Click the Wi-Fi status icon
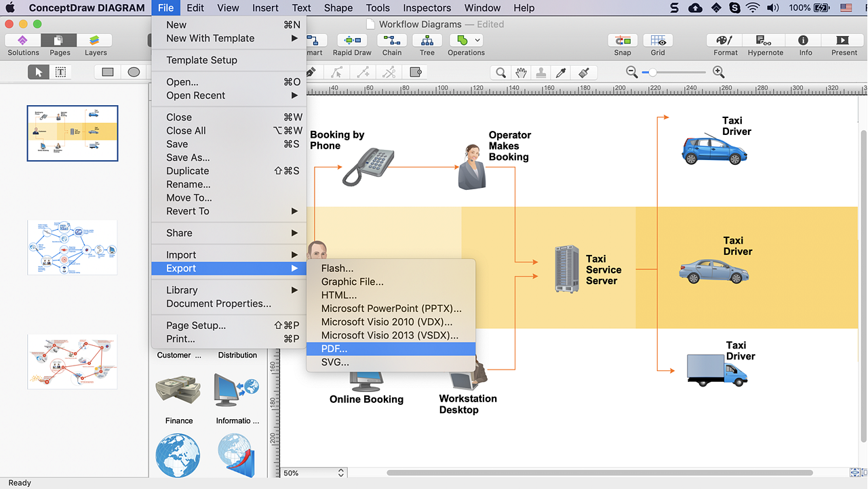This screenshot has width=868, height=489. coord(753,8)
